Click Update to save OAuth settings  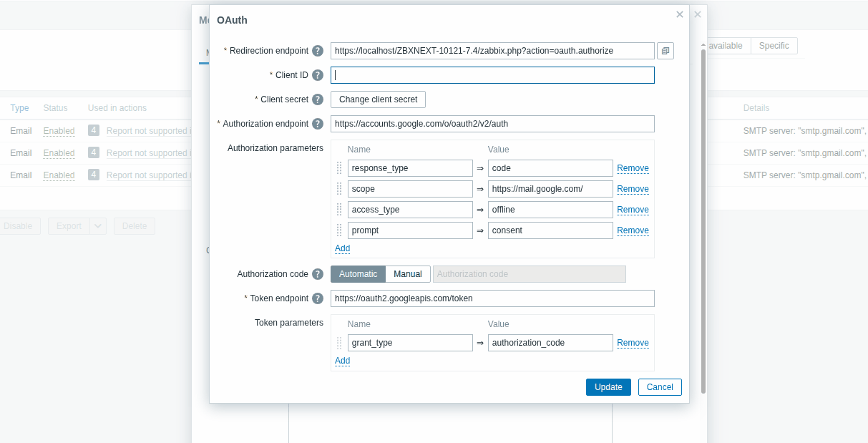point(608,387)
